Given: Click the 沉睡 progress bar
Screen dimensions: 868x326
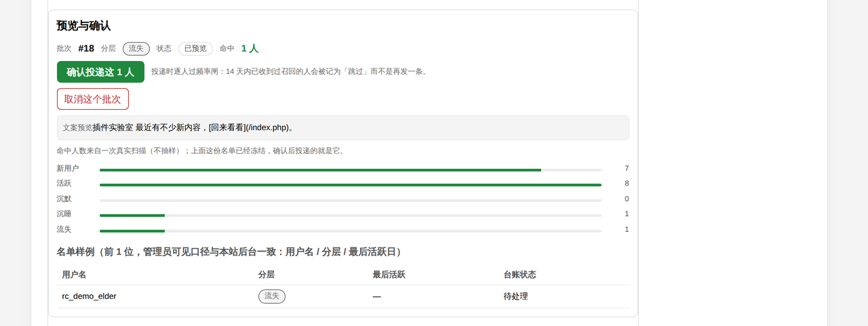Looking at the screenshot, I should (x=351, y=216).
